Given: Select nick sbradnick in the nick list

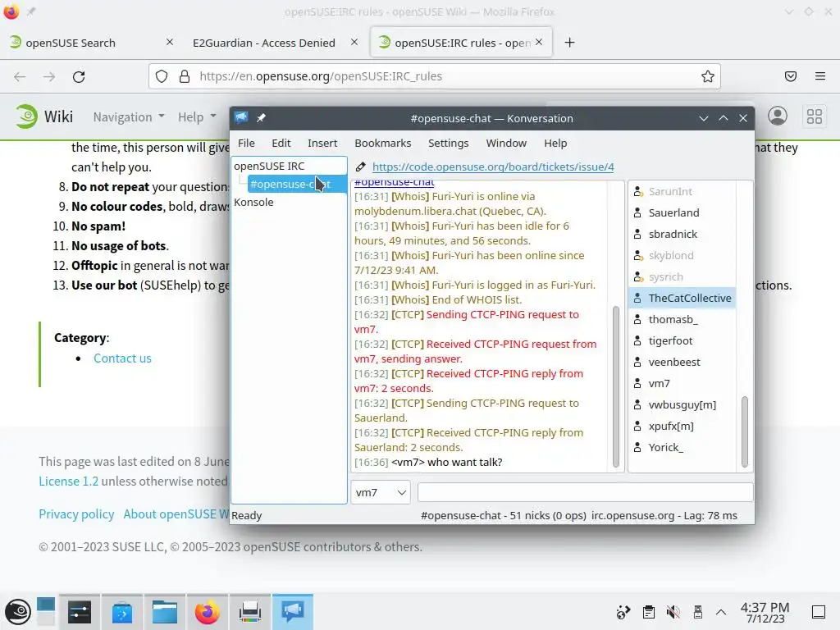Looking at the screenshot, I should coord(682,234).
